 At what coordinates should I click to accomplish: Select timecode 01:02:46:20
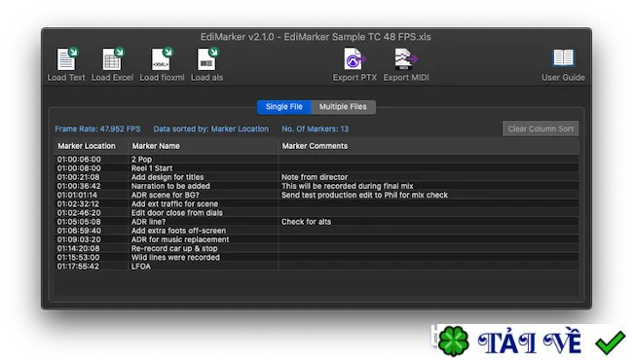point(79,213)
